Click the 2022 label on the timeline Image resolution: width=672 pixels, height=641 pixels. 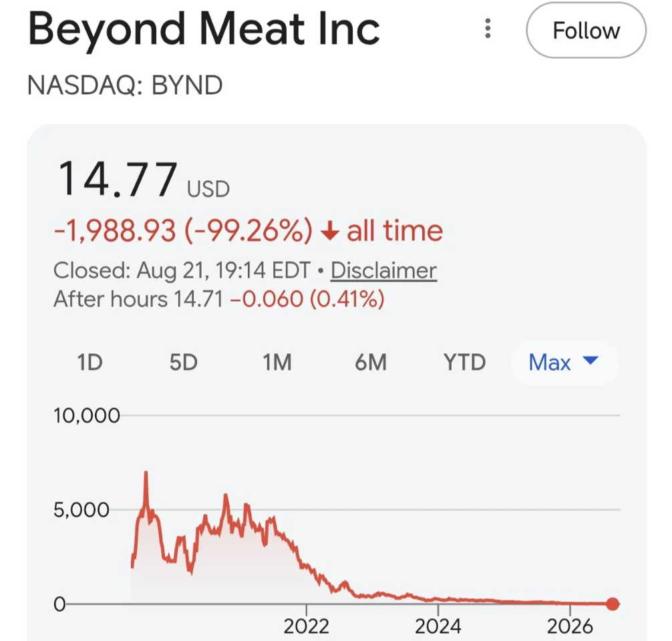[306, 626]
